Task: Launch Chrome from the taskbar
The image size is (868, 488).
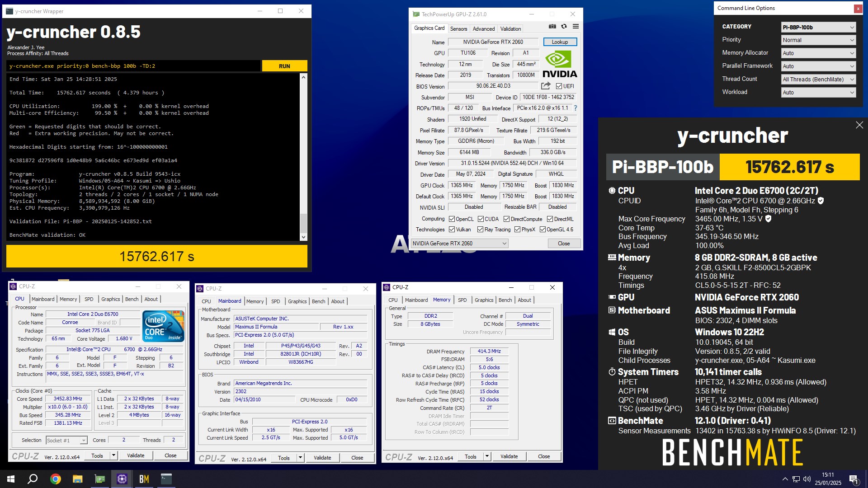Action: click(55, 479)
